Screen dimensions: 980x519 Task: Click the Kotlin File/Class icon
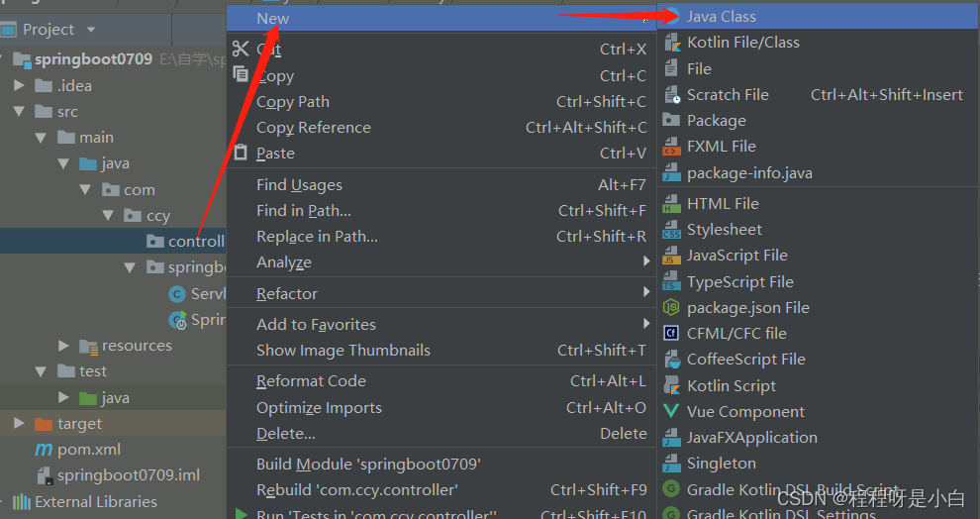click(x=671, y=43)
